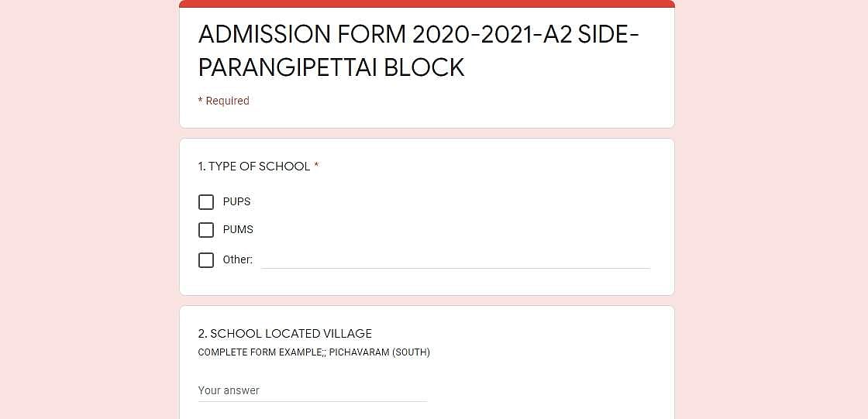Tick the PUMS checkbox
Image resolution: width=868 pixels, height=419 pixels.
206,230
